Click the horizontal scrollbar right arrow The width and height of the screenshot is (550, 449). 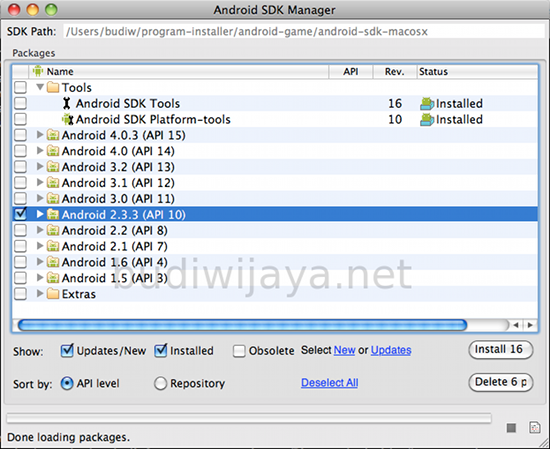point(530,325)
